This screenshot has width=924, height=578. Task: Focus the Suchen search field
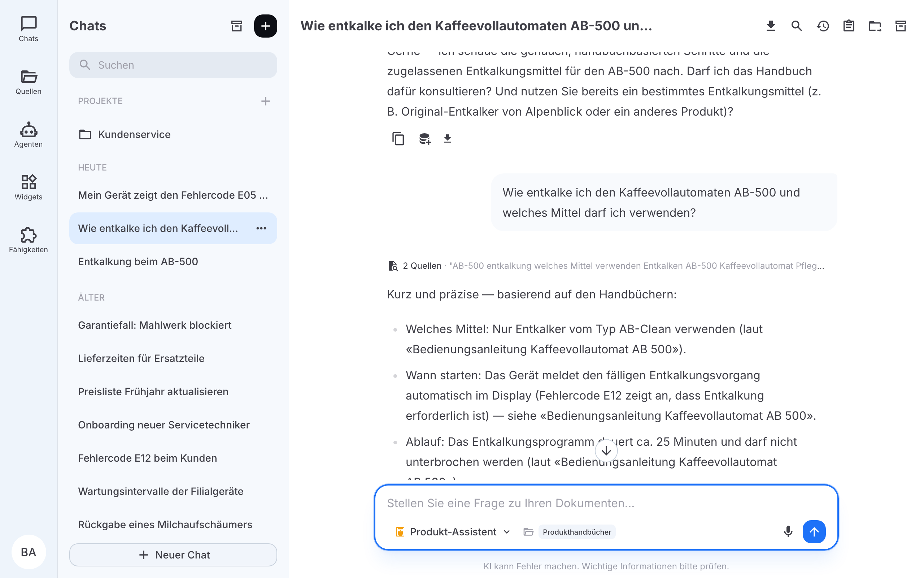pyautogui.click(x=173, y=65)
